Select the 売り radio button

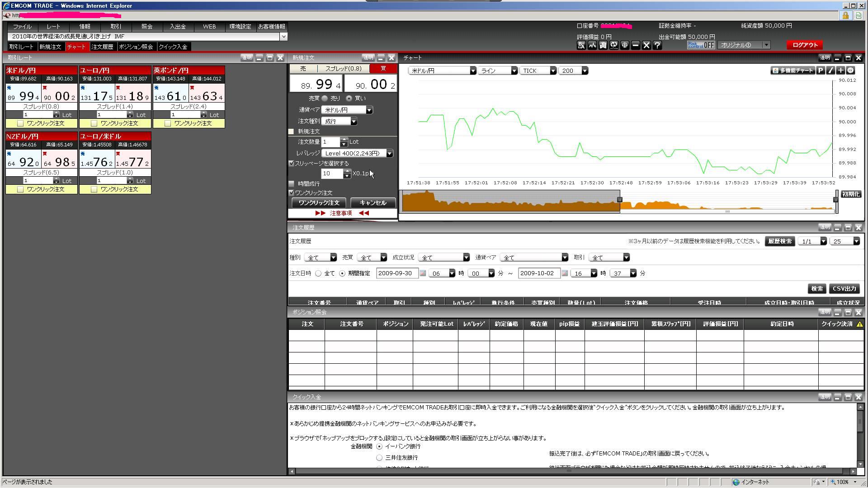pyautogui.click(x=325, y=99)
